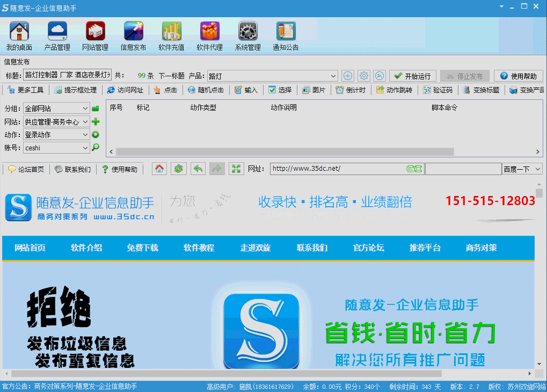Click the green plus icon next to 网站
This screenshot has height=392, width=547.
95,121
